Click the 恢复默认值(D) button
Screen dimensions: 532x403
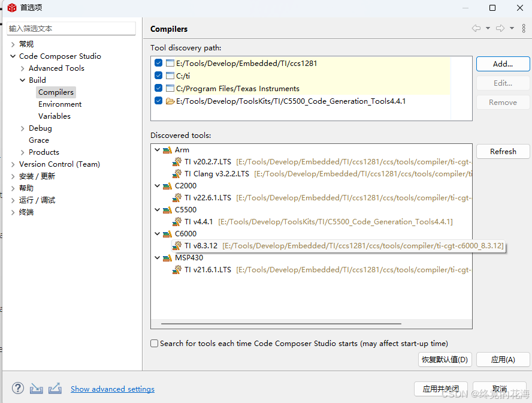point(445,360)
